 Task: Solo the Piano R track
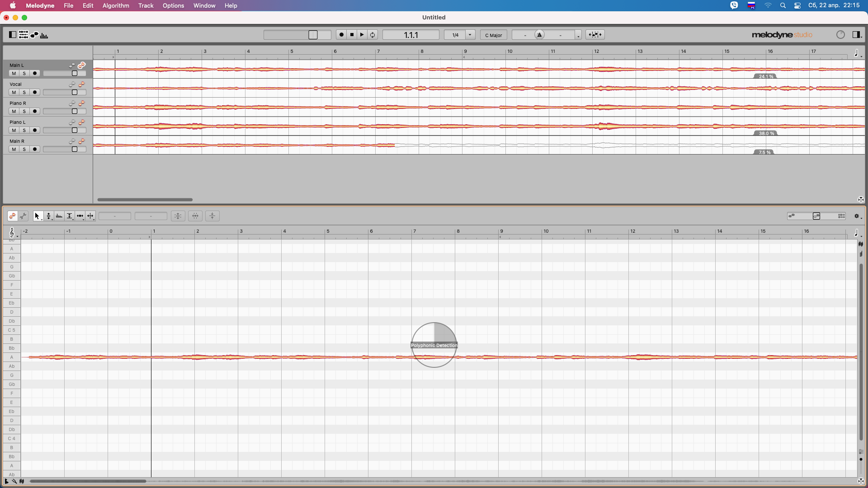pos(24,111)
